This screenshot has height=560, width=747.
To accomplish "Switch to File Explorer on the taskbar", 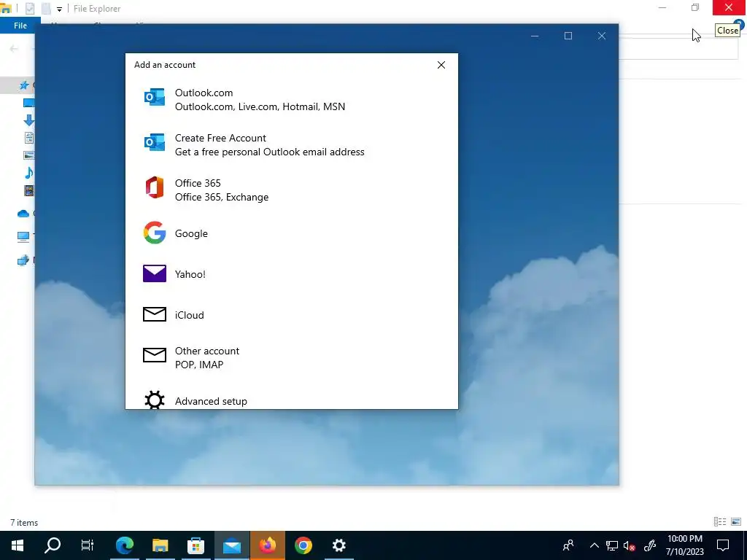I will pos(160,545).
